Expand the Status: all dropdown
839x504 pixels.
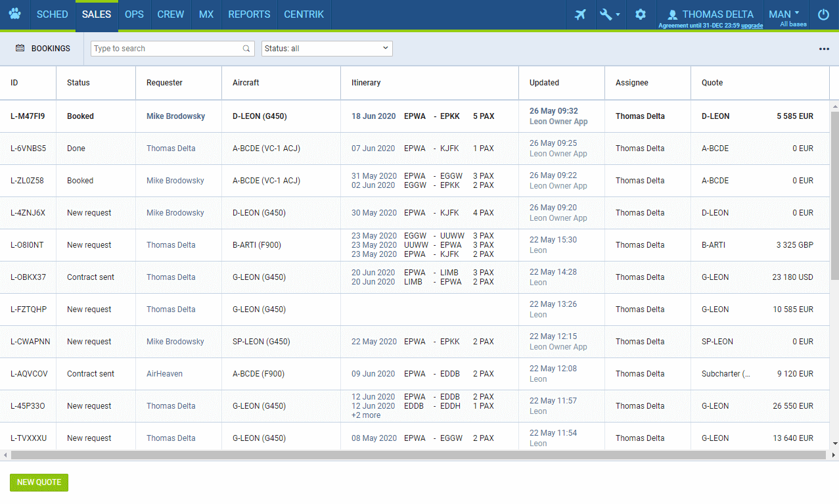click(x=327, y=49)
